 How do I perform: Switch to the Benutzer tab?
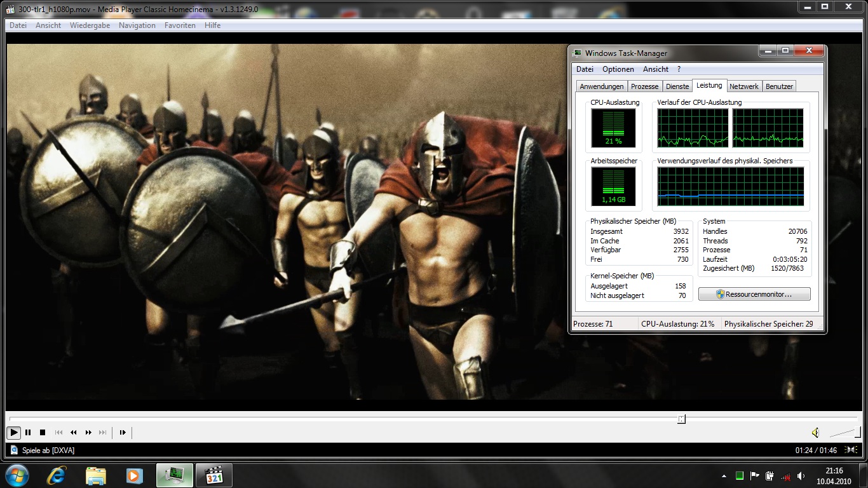(x=779, y=86)
